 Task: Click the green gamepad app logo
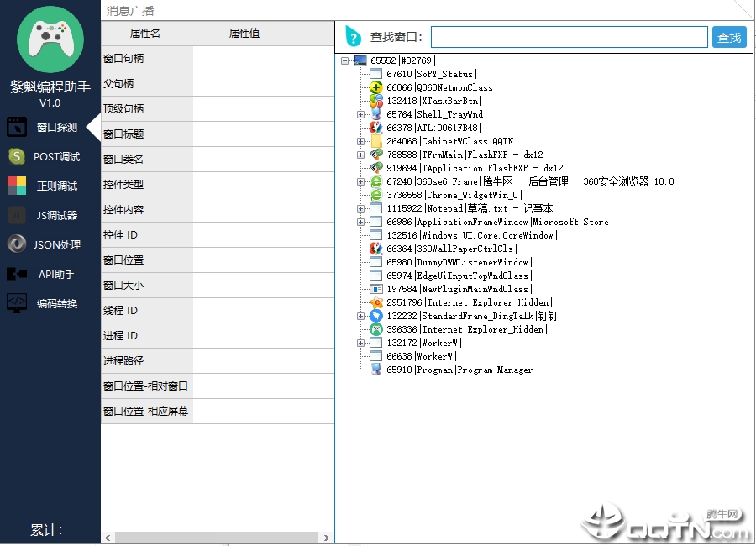[50, 39]
